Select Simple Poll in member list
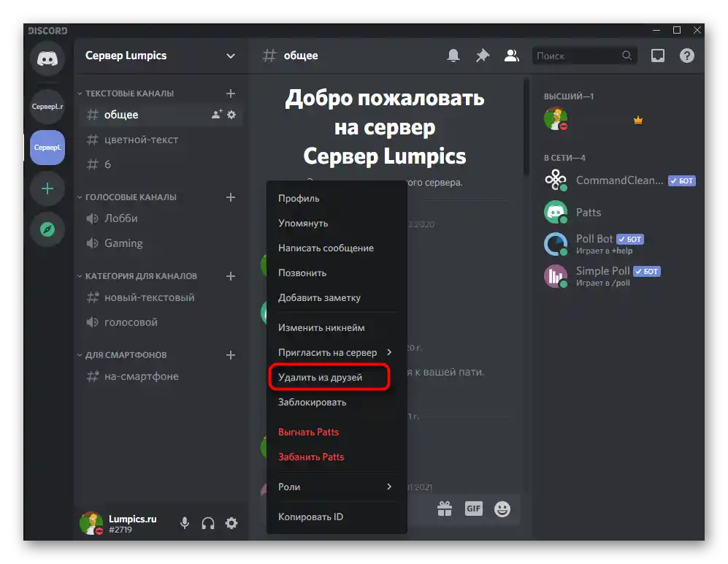 (x=620, y=276)
